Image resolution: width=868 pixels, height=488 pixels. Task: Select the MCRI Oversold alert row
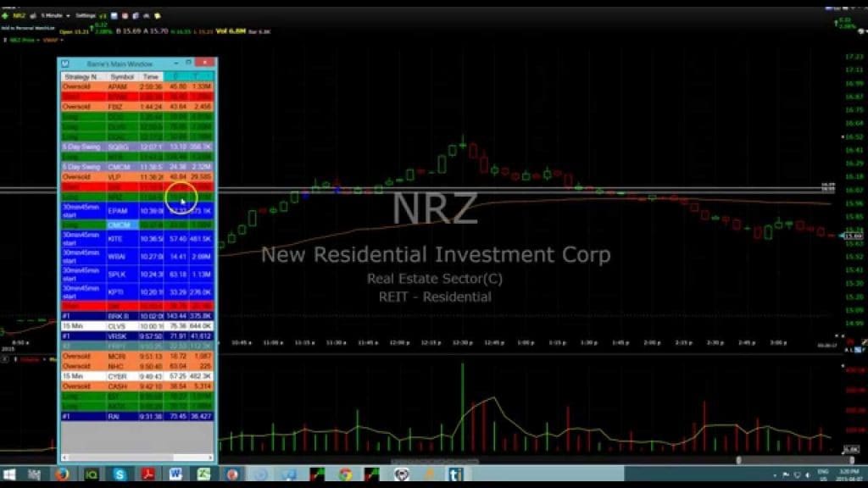137,357
